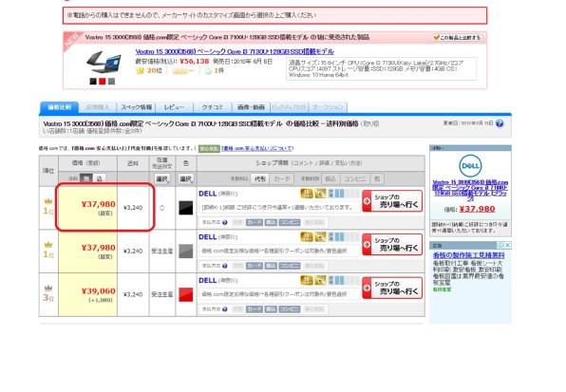Click the ¥37,980 price in the first row

98,204
